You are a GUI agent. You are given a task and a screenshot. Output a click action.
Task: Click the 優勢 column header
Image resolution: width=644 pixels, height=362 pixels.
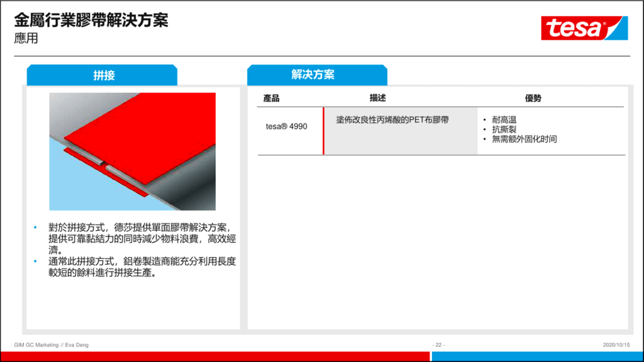click(x=533, y=98)
